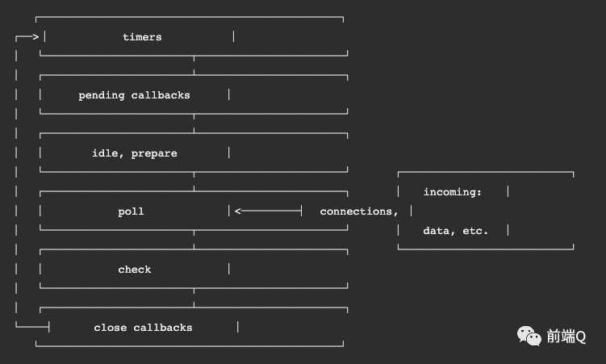This screenshot has width=606, height=364.
Task: Click the close callbacks phase label
Action: point(143,328)
